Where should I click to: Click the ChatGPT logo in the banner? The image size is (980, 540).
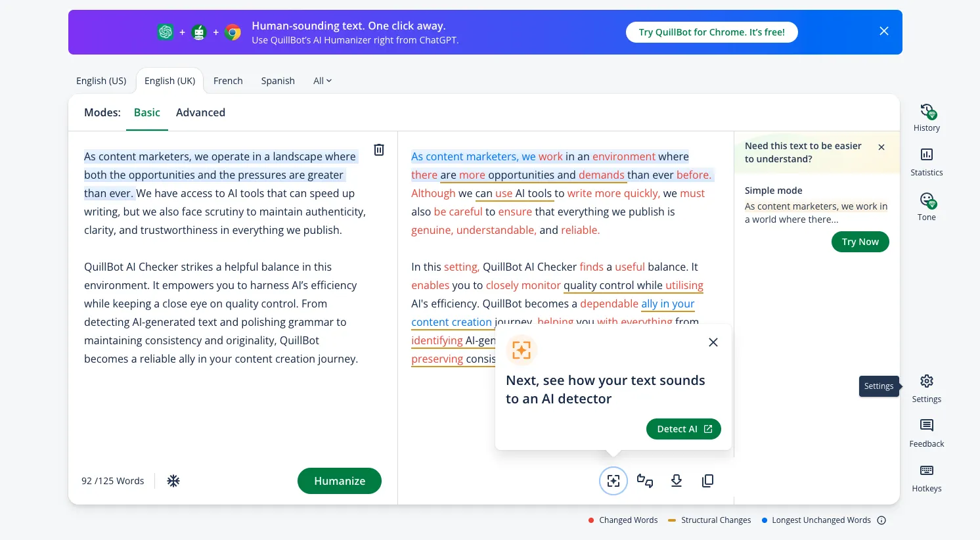pos(166,32)
